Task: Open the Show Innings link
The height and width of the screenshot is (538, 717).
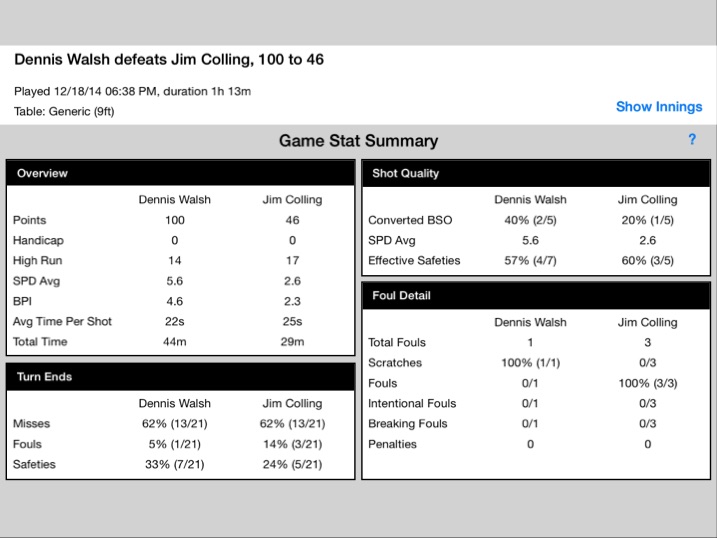Action: pyautogui.click(x=659, y=107)
